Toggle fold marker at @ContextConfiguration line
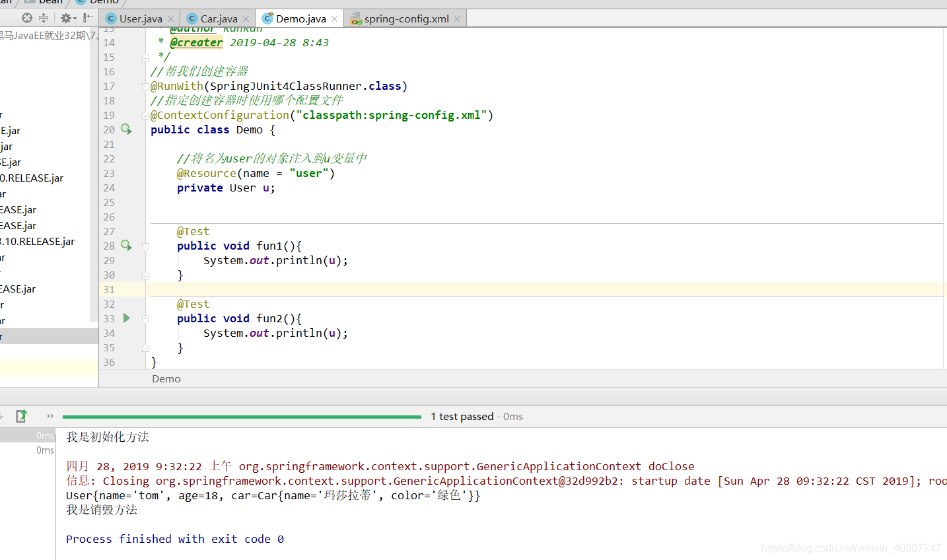947x560 pixels. click(x=145, y=116)
